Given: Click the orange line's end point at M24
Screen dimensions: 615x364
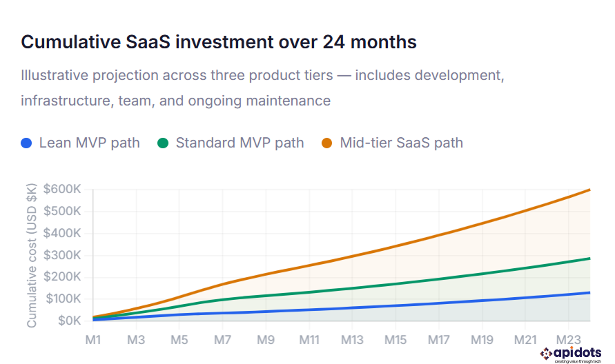Looking at the screenshot, I should (590, 190).
